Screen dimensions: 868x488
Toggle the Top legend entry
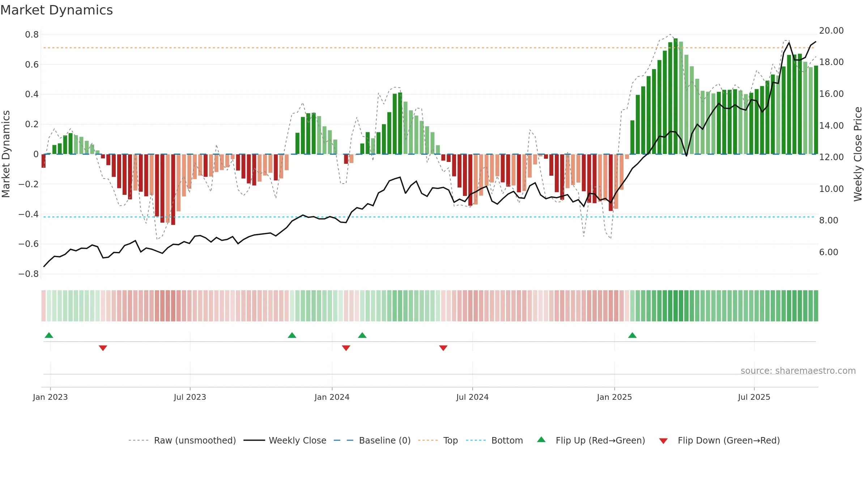tap(438, 440)
